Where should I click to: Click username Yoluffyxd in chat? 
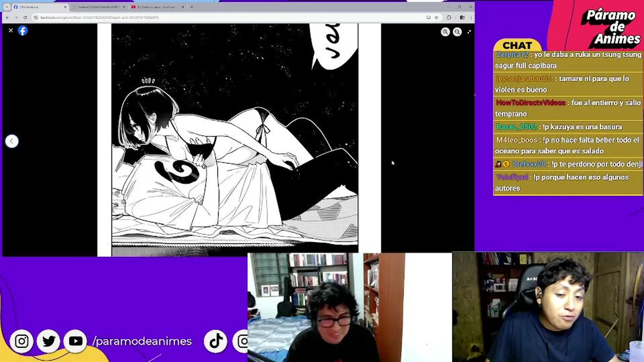(x=512, y=177)
